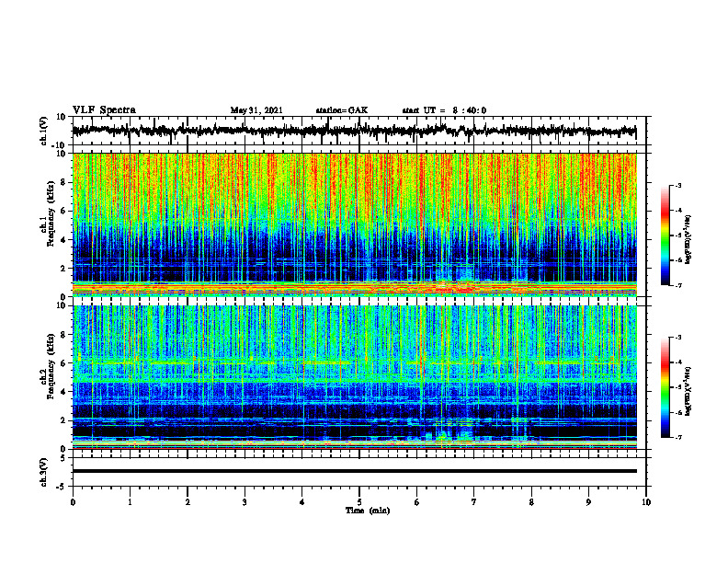This screenshot has width=728, height=563.
Task: Click the '7' minute tick label on time axis
Action: [x=474, y=502]
